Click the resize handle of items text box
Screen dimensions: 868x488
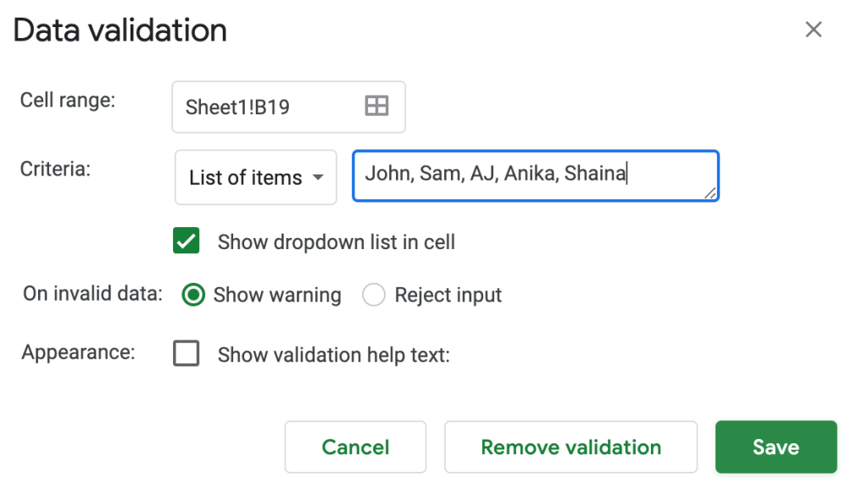pos(710,194)
